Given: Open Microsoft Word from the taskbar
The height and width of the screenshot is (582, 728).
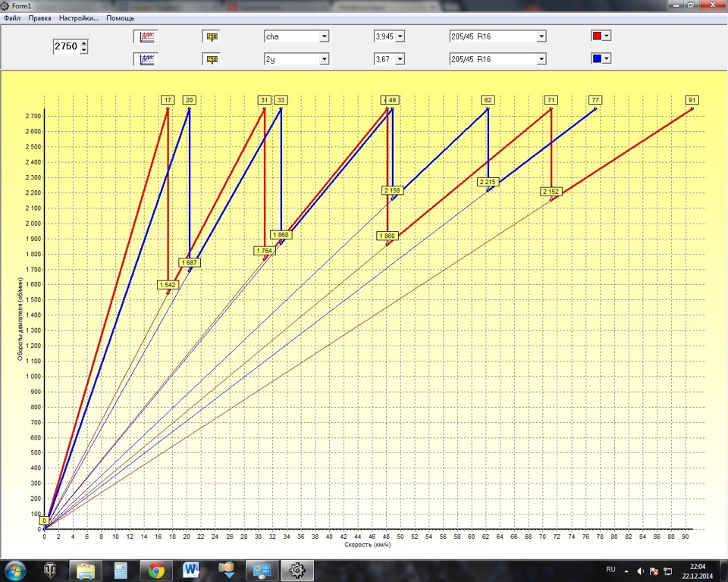Looking at the screenshot, I should tap(191, 570).
